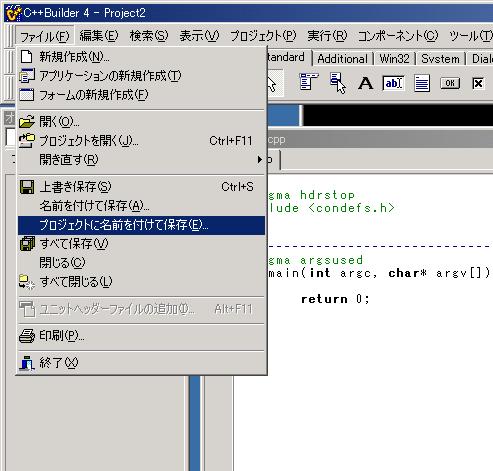Open the ファイル(F) menu
Viewport: 493px width, 471px height.
tap(45, 36)
